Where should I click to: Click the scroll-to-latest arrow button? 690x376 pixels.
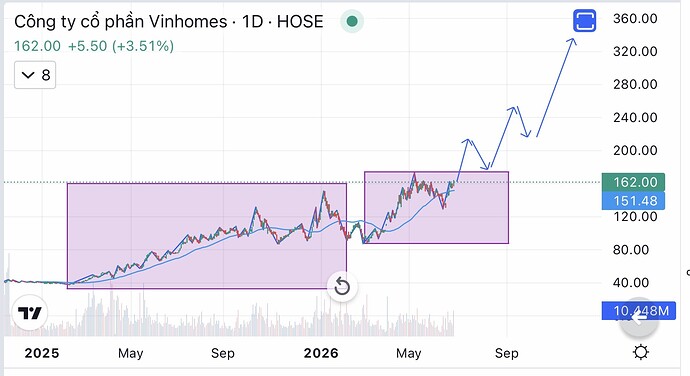[x=639, y=317]
